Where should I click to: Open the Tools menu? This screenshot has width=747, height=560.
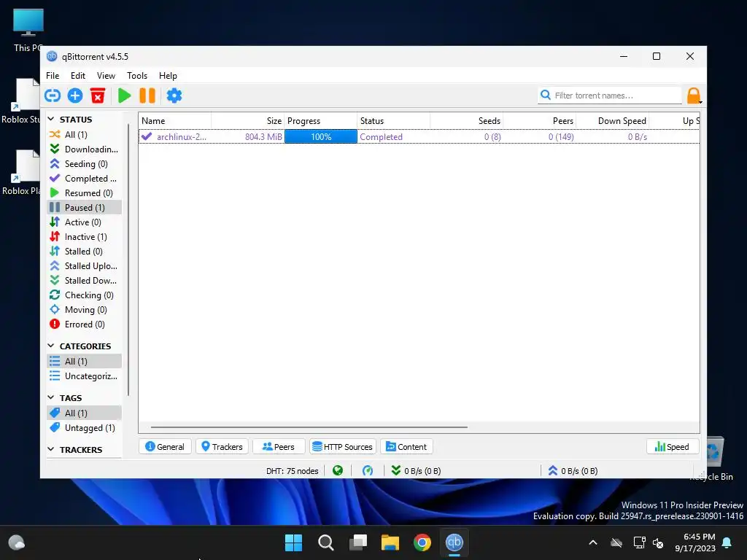(x=136, y=76)
